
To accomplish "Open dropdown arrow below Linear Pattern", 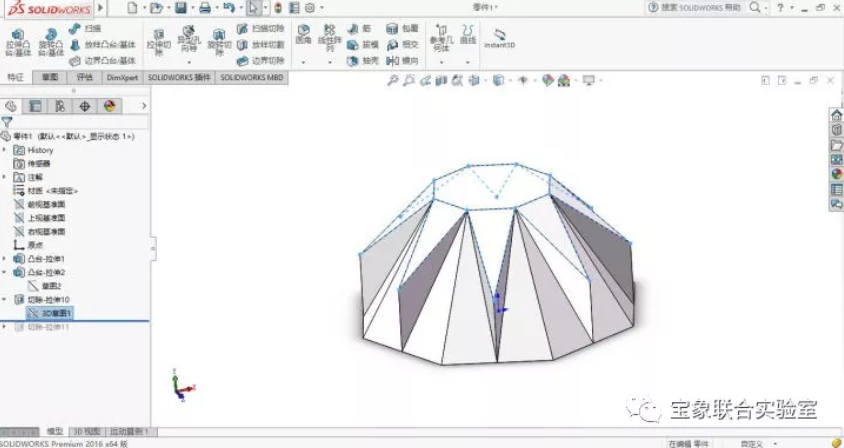I will (x=330, y=63).
